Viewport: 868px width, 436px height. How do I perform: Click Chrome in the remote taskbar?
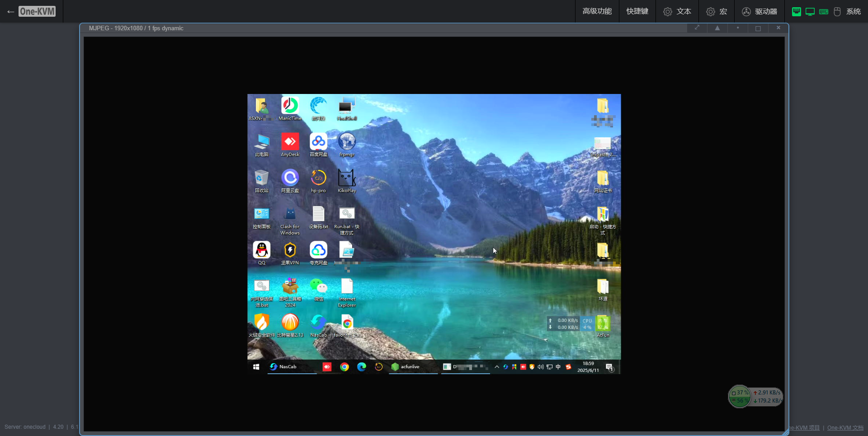[x=344, y=367]
